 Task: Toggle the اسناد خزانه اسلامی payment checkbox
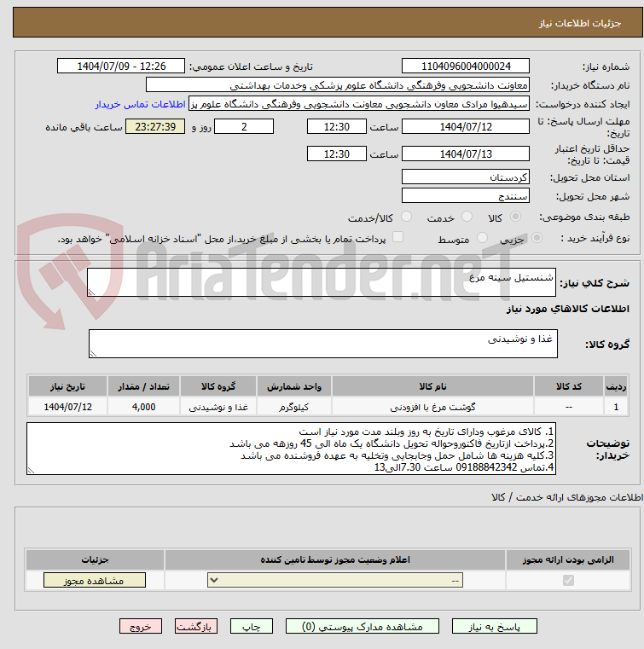click(x=397, y=237)
